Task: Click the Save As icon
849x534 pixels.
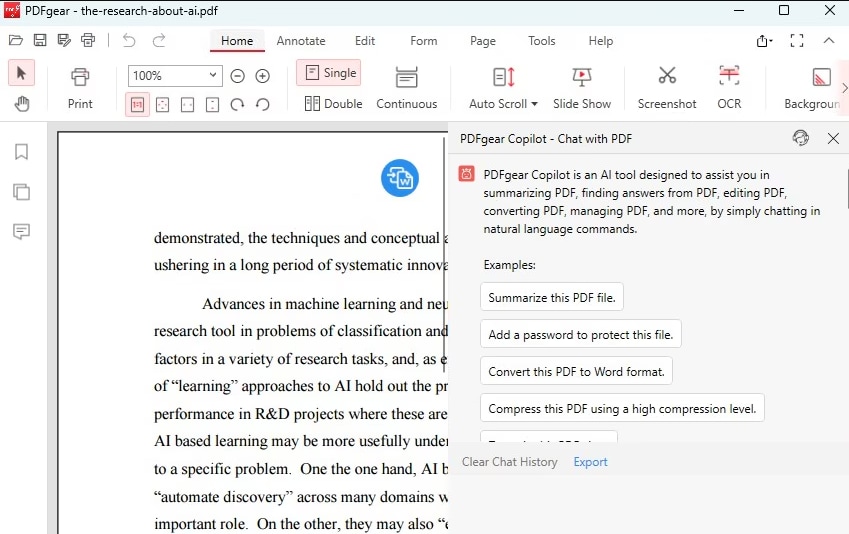Action: click(64, 40)
